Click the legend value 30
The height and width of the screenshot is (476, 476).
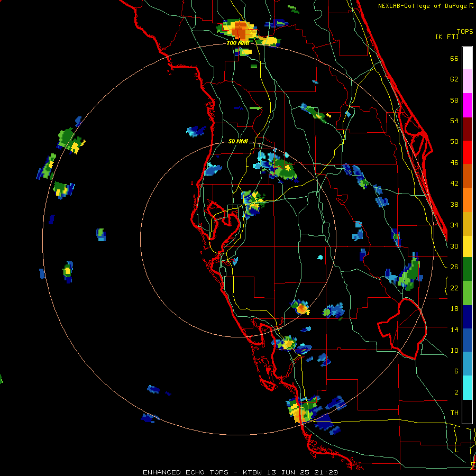(454, 246)
